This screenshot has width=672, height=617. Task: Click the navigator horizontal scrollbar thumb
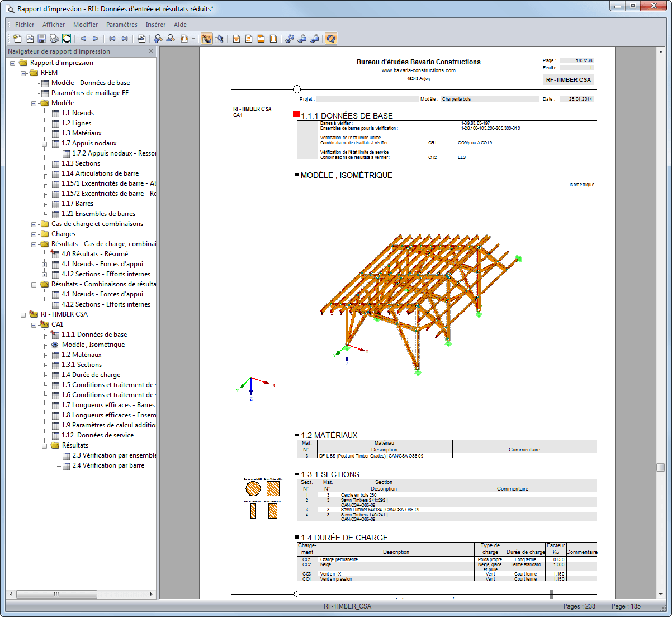click(56, 594)
